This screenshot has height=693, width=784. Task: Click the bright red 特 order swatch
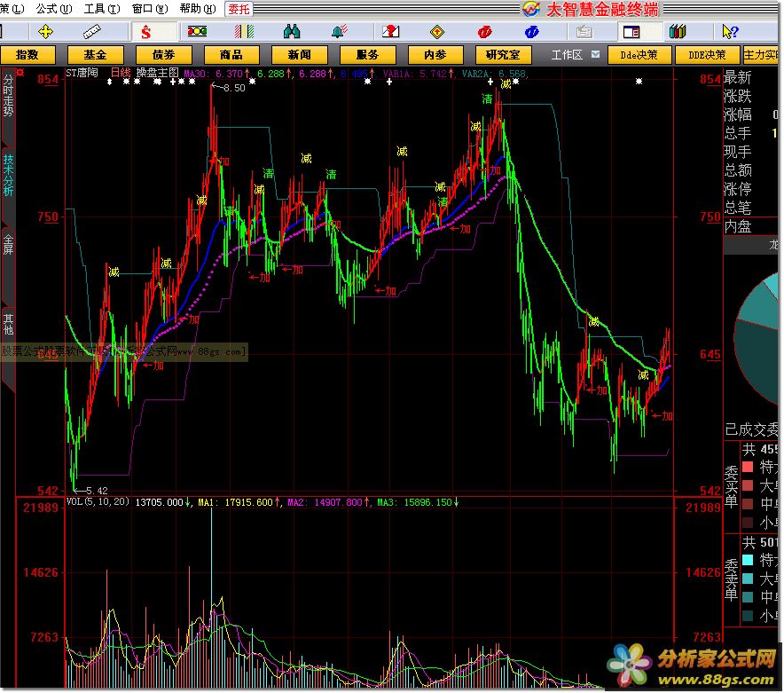(748, 467)
